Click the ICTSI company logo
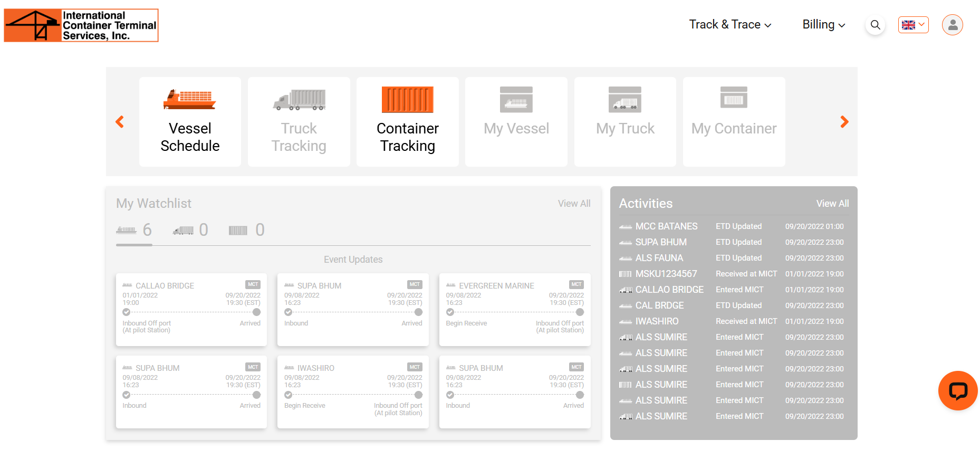Image resolution: width=980 pixels, height=450 pixels. 81,25
